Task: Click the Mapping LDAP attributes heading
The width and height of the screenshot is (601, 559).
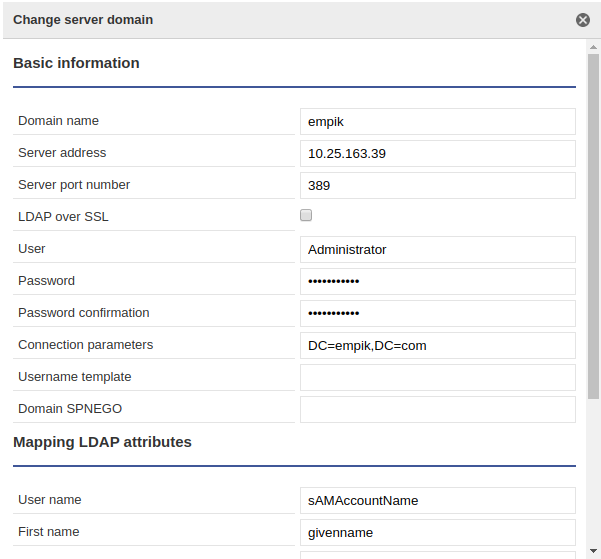Action: point(102,442)
